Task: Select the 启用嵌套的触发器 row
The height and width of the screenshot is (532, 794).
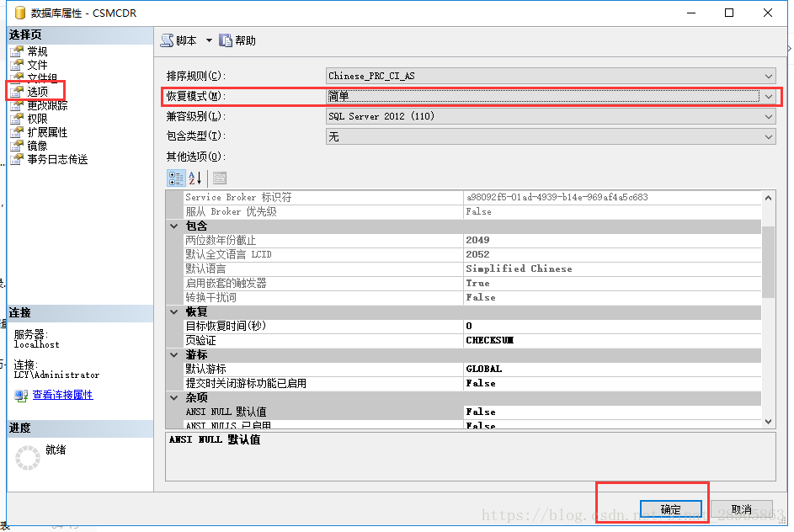Action: pos(472,283)
